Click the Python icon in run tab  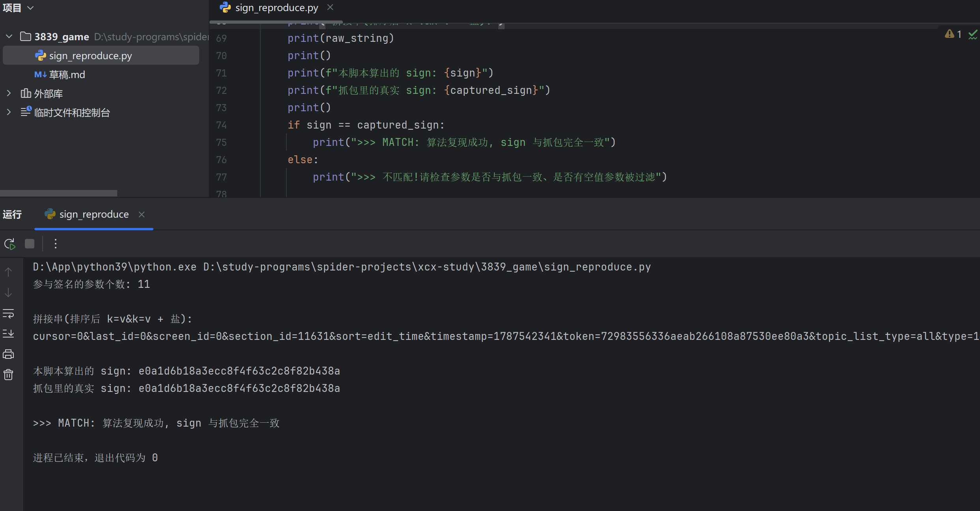click(x=50, y=214)
